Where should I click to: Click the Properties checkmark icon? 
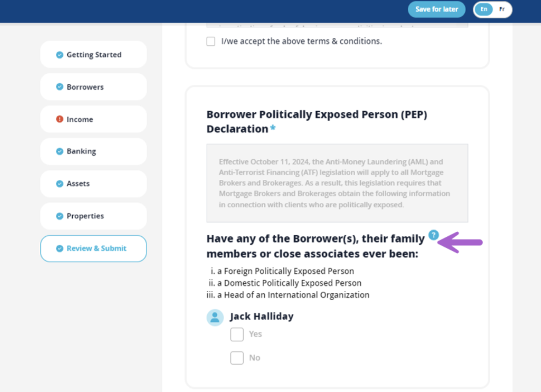59,216
